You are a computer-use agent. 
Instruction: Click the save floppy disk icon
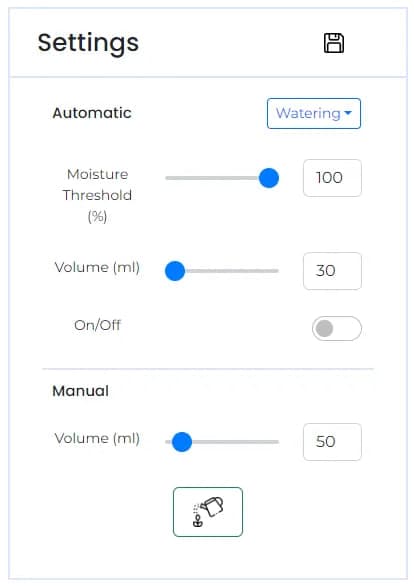point(334,43)
